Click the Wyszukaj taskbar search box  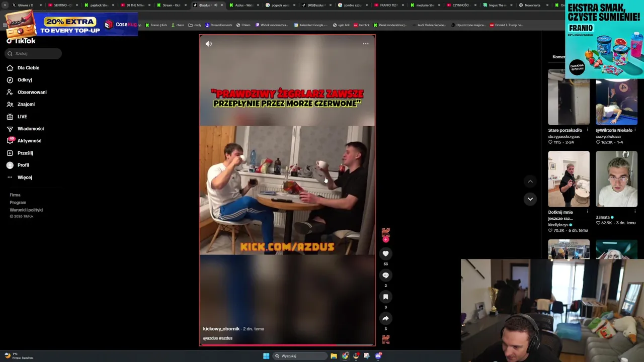(x=299, y=356)
